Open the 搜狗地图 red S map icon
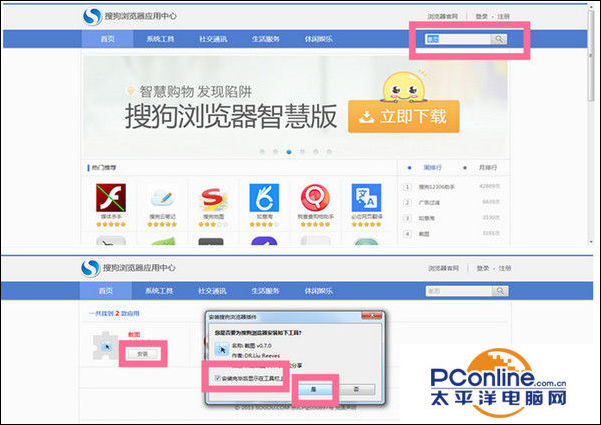 coord(213,199)
